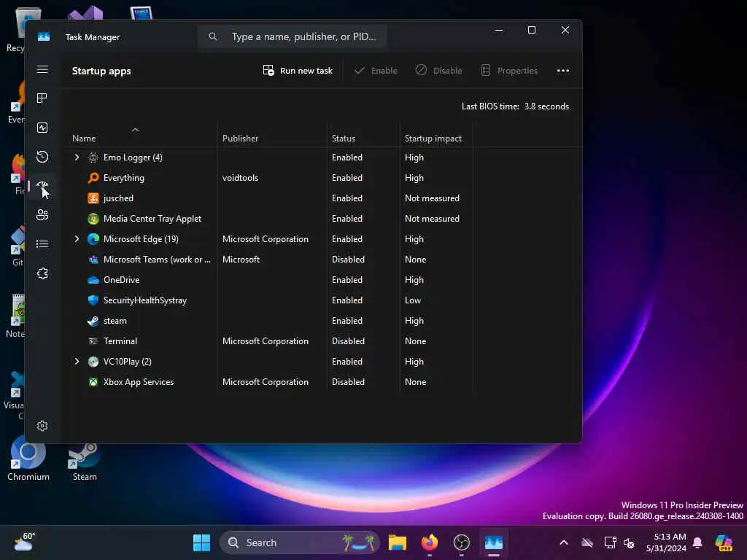This screenshot has height=560, width=747.
Task: Open the Services page icon
Action: (x=42, y=273)
